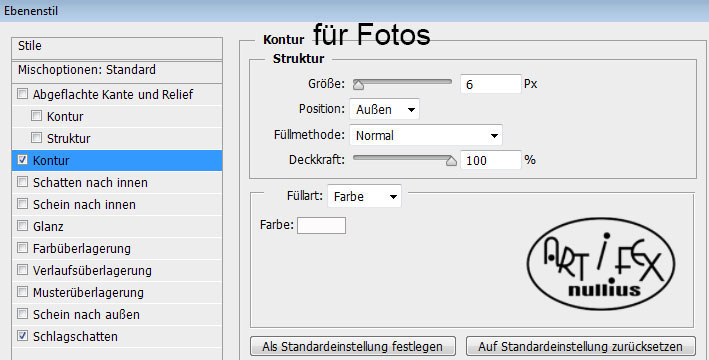Image resolution: width=709 pixels, height=360 pixels.
Task: Click the Deckkraft slider handle
Action: (451, 161)
